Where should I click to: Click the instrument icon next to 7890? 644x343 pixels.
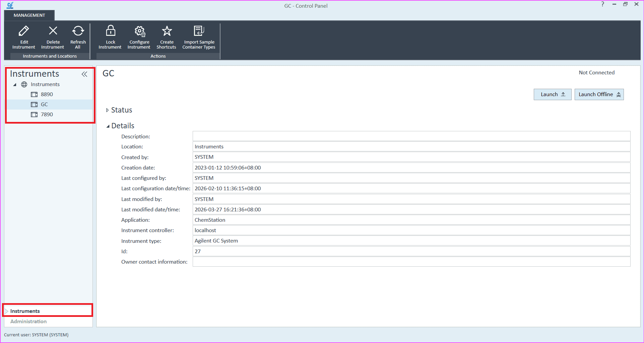pos(34,115)
